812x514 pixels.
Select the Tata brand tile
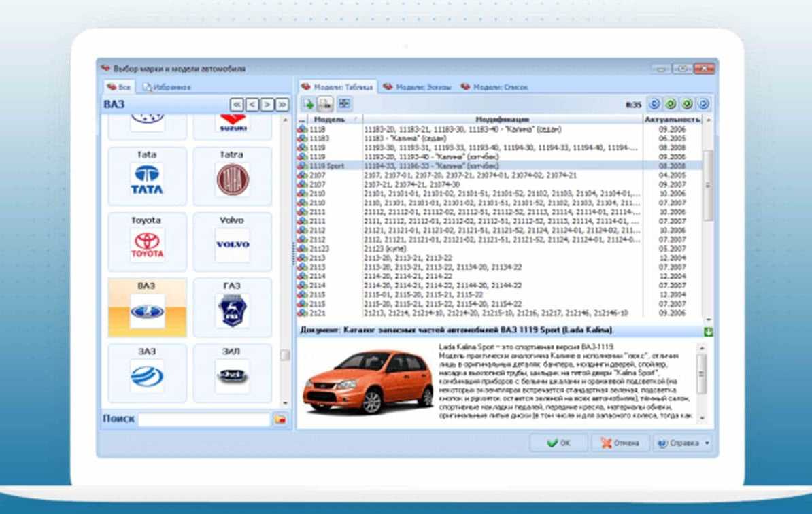click(x=147, y=176)
